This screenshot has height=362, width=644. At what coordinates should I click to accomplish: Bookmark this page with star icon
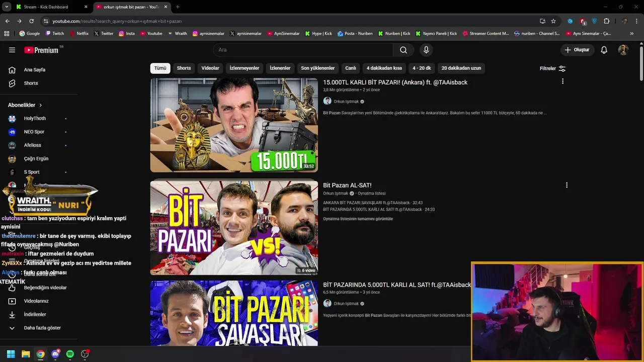[553, 21]
